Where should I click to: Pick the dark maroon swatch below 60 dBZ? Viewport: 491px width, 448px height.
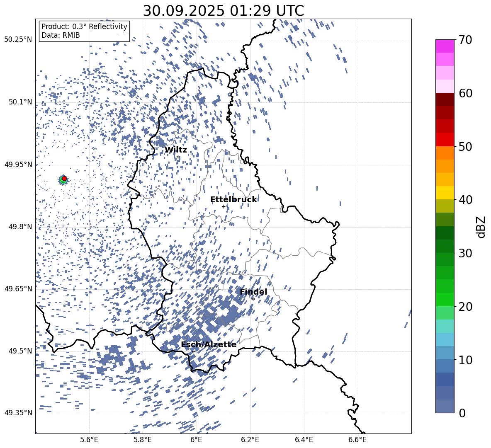[x=445, y=99]
